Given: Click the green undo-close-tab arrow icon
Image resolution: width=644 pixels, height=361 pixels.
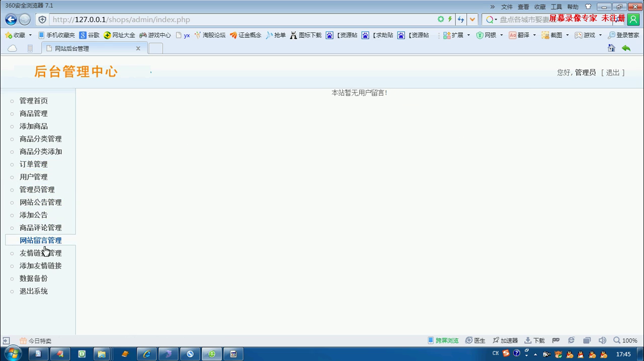Looking at the screenshot, I should (626, 48).
